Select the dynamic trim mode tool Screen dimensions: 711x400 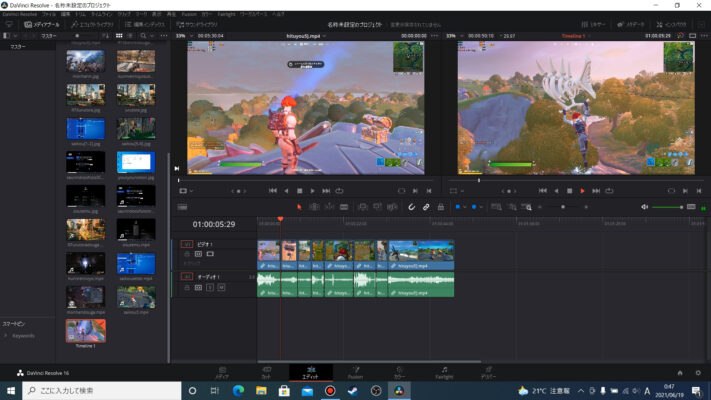[x=329, y=207]
